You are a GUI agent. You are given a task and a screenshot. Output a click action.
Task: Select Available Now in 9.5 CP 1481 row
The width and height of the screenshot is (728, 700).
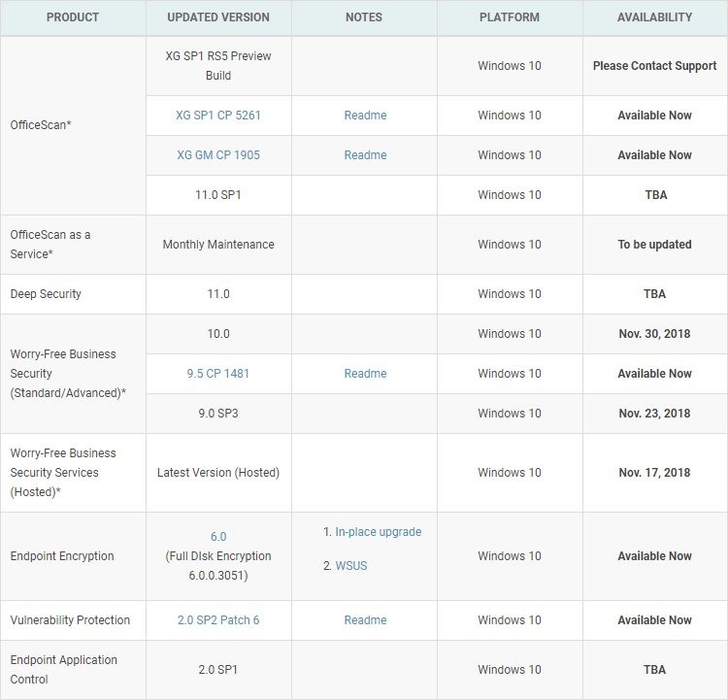click(654, 374)
